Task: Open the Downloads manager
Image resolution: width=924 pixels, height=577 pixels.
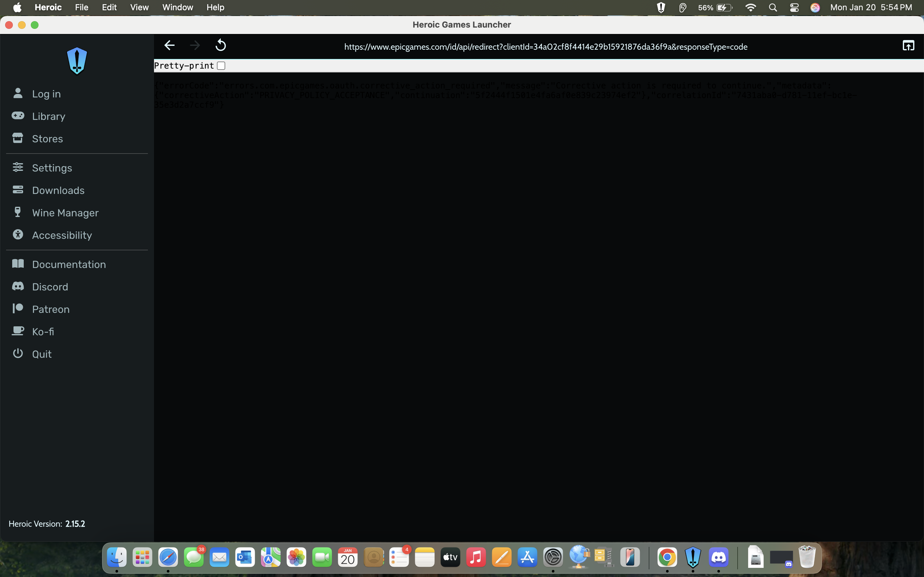Action: point(58,190)
